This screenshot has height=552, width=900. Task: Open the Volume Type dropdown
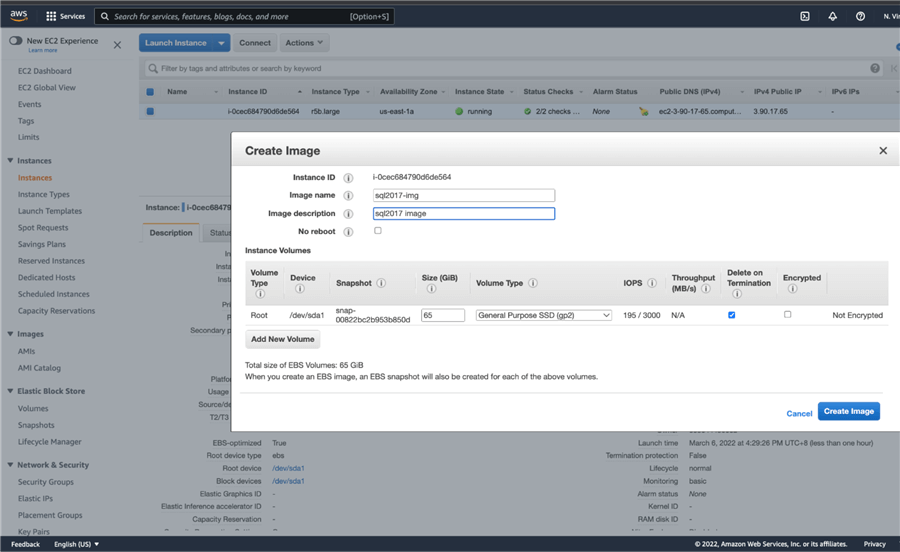click(x=543, y=315)
